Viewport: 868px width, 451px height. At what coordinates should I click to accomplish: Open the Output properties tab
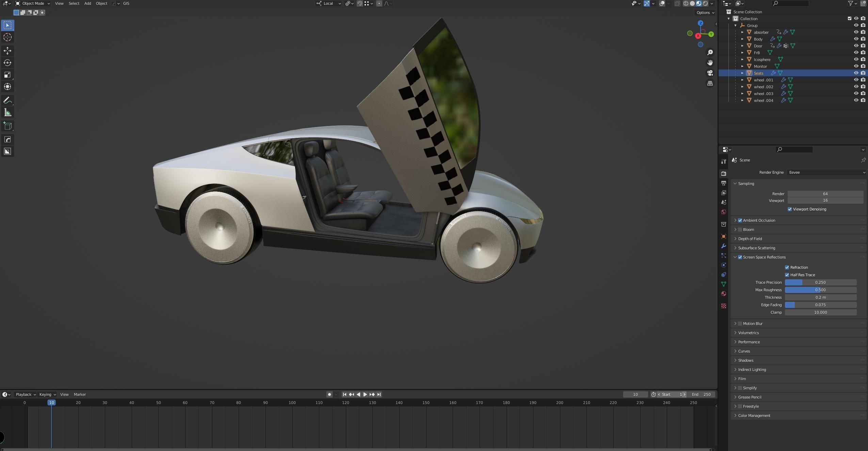click(724, 183)
